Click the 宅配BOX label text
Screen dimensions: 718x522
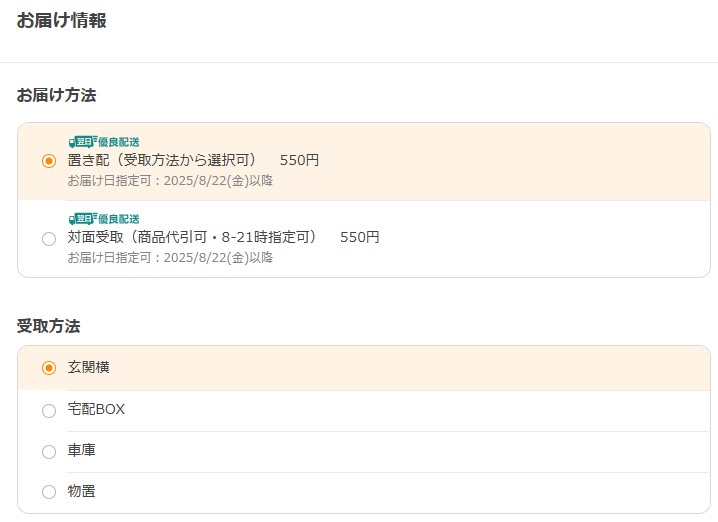click(x=96, y=409)
